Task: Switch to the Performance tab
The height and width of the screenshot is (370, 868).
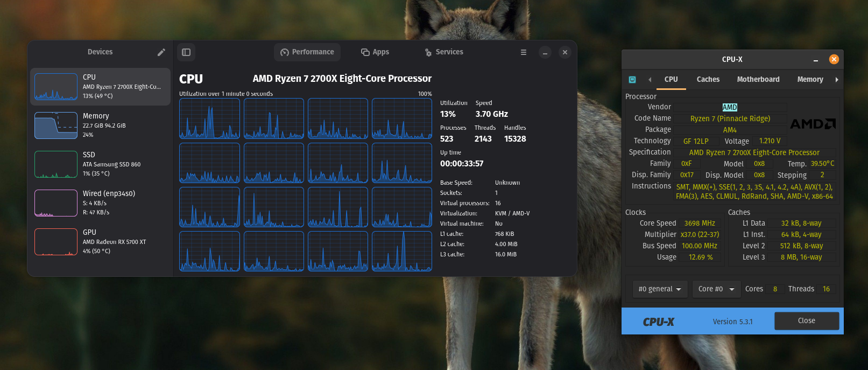Action: [x=307, y=52]
